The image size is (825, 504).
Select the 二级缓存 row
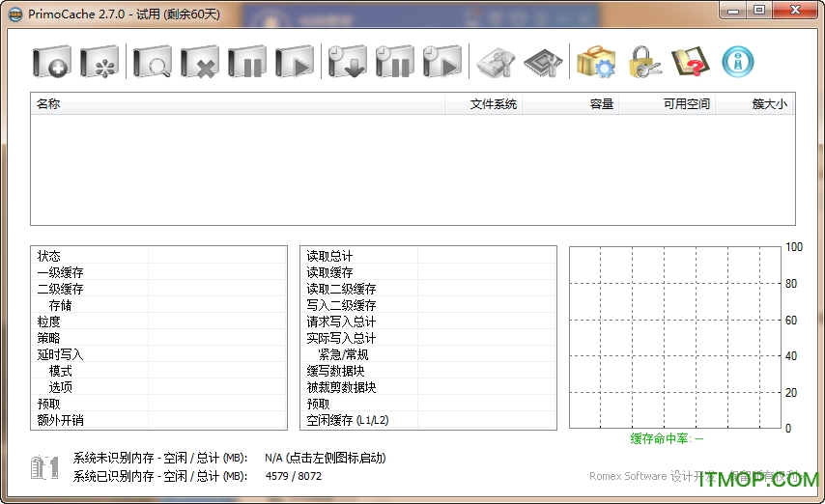[x=158, y=289]
